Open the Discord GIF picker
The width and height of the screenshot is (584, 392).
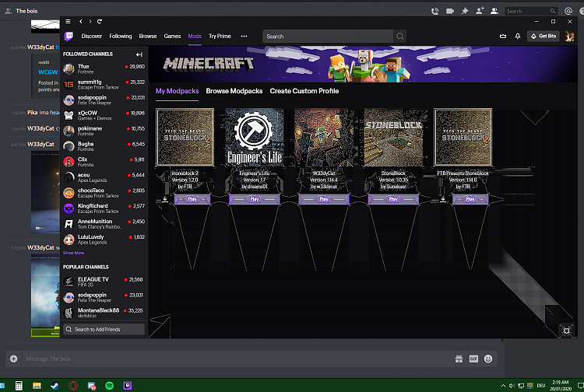(x=473, y=359)
